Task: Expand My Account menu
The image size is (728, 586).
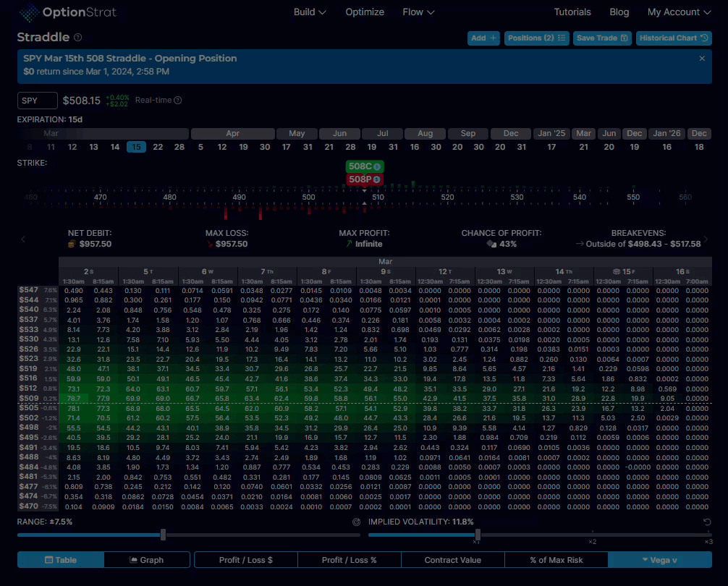Action: 679,12
